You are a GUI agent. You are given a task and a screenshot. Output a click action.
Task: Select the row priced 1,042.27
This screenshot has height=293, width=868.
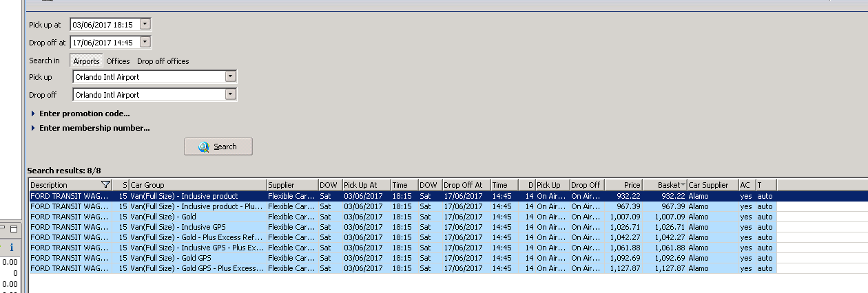402,237
